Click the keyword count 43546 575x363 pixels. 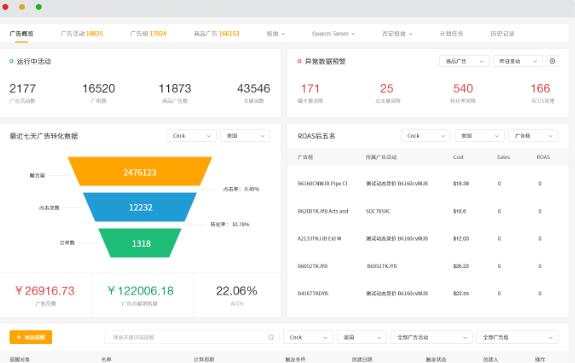[x=254, y=88]
